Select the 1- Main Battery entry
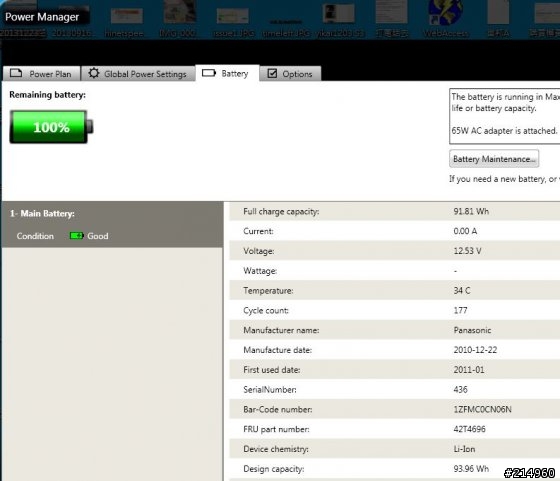The image size is (560, 481). [42, 214]
